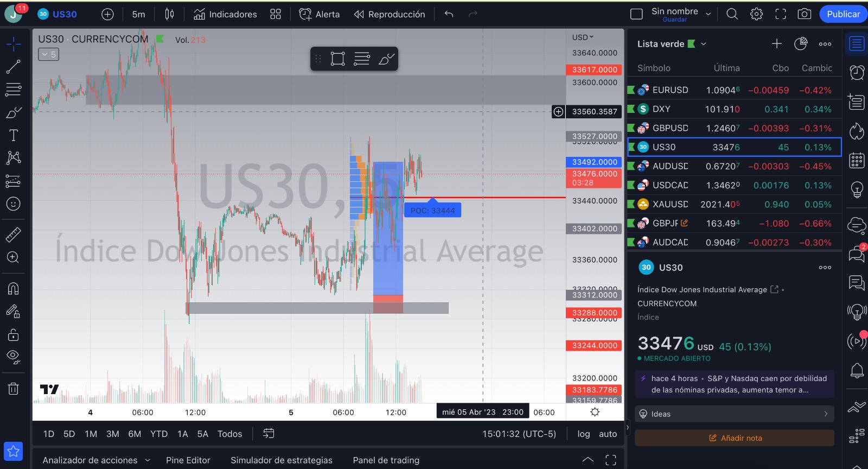This screenshot has height=469, width=868.
Task: Change the 5m chart interval
Action: (139, 14)
